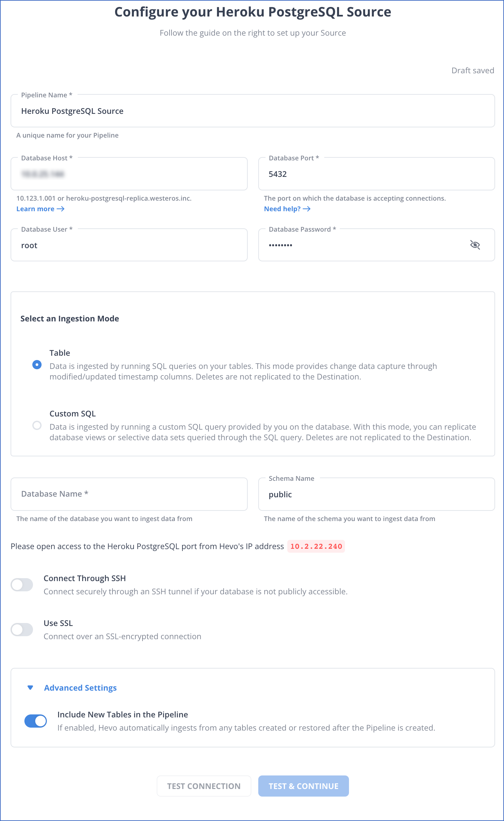Click the Custom SQL option label
The image size is (504, 821).
point(73,413)
